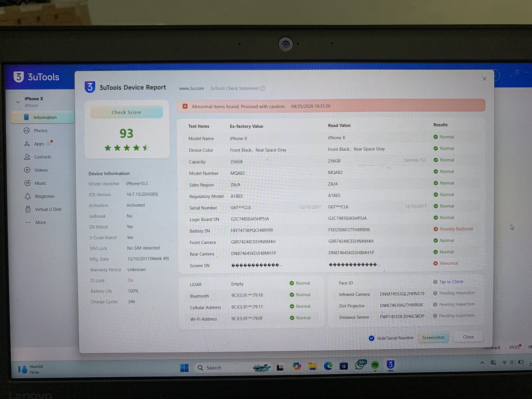Select the Wi-Fi Address value 9C:E3:3F:**:79:0F
The height and width of the screenshot is (399, 532).
247,318
